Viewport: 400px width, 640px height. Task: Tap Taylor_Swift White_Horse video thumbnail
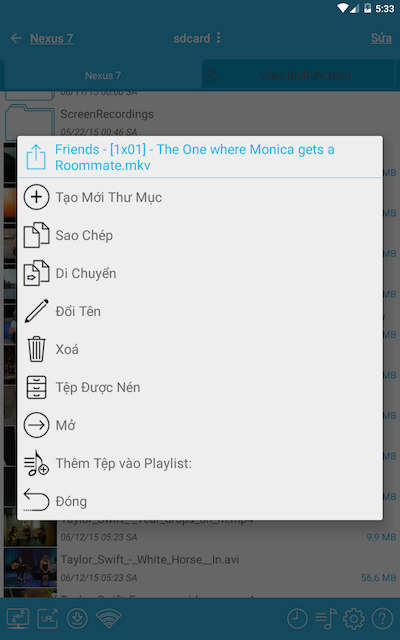(x=31, y=568)
